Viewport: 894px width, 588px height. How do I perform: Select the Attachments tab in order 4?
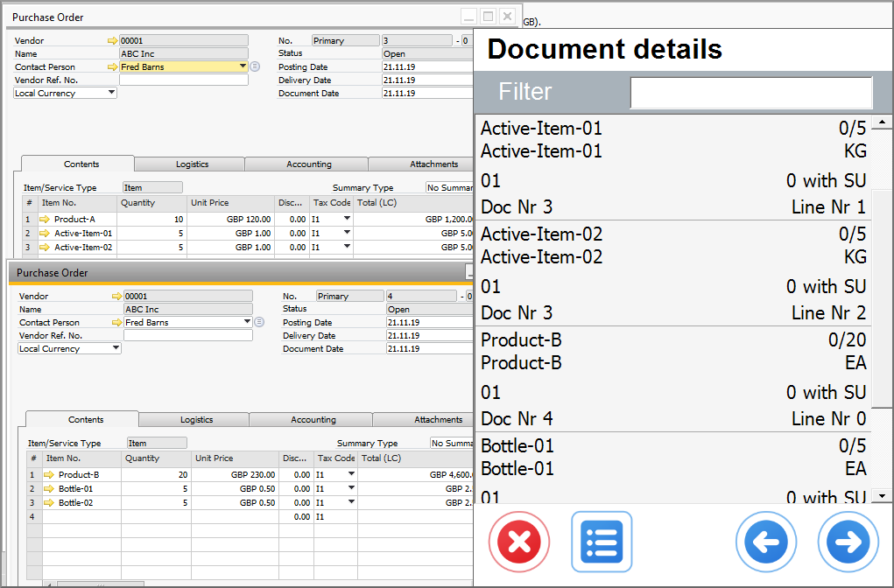[438, 420]
